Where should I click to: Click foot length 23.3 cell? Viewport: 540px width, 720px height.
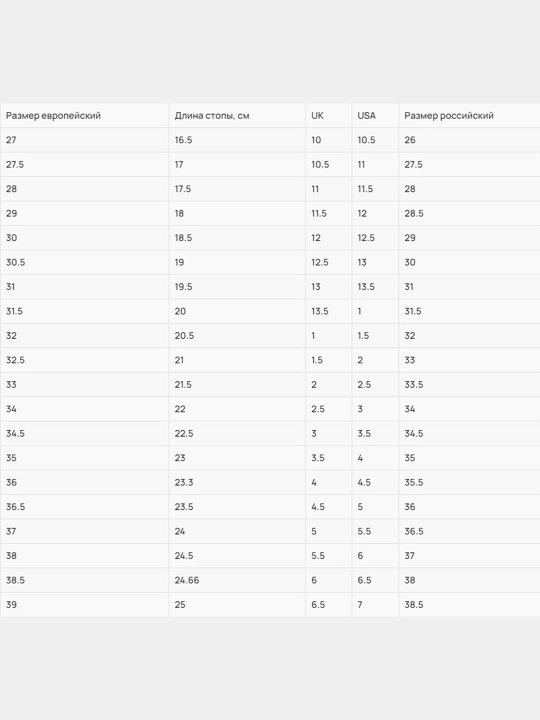tap(237, 482)
